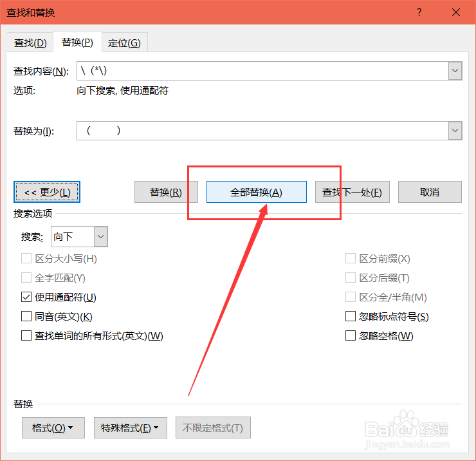Toggle the 区分后缀(T) checkbox
Image resolution: width=476 pixels, height=461 pixels.
[x=351, y=278]
